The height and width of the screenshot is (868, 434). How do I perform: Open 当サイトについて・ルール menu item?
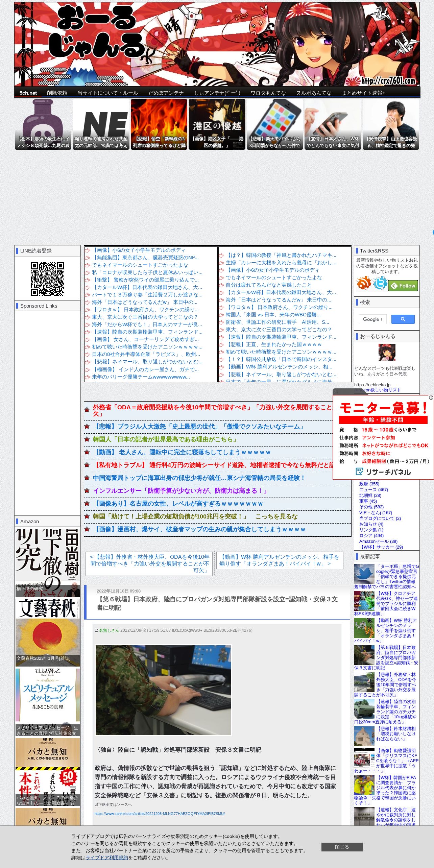(x=108, y=93)
